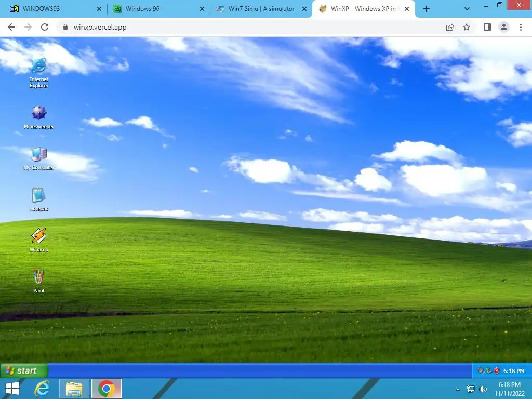Go back to previous page

pyautogui.click(x=11, y=27)
